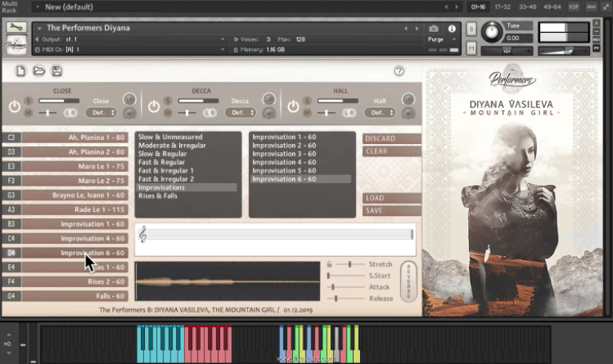This screenshot has height=364, width=613.
Task: Select next instrument arrow in header
Action: (417, 29)
